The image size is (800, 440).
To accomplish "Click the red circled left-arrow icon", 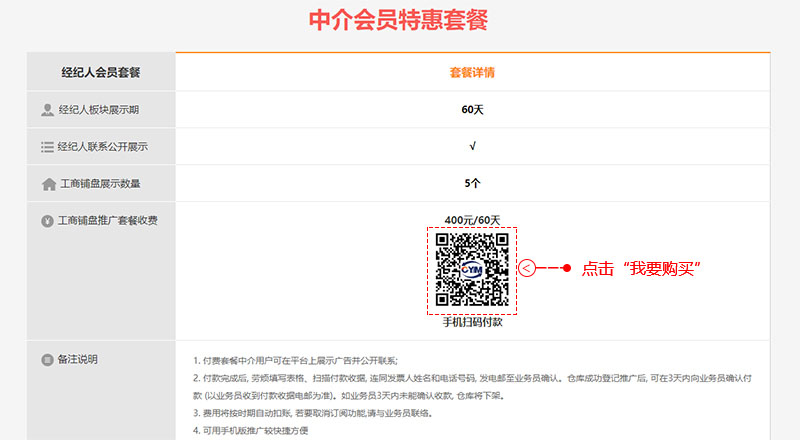I will (528, 268).
